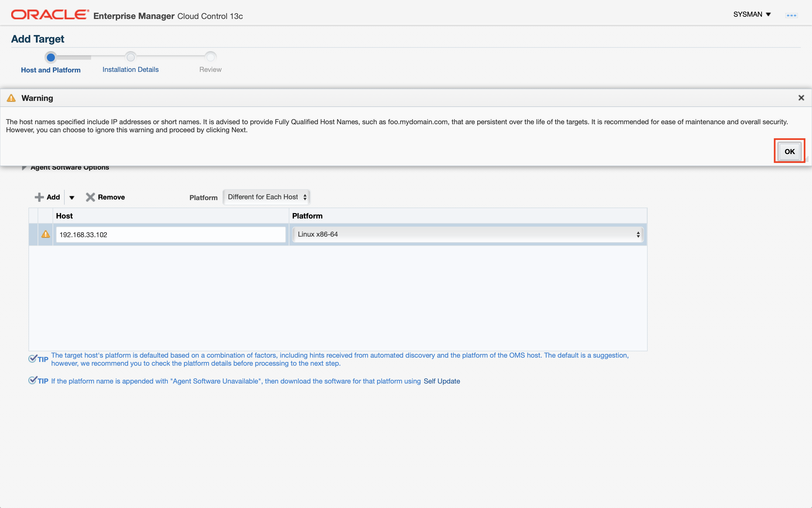Click the Warning triangle icon in dialog title
Screen dimensions: 812x508
[11, 98]
